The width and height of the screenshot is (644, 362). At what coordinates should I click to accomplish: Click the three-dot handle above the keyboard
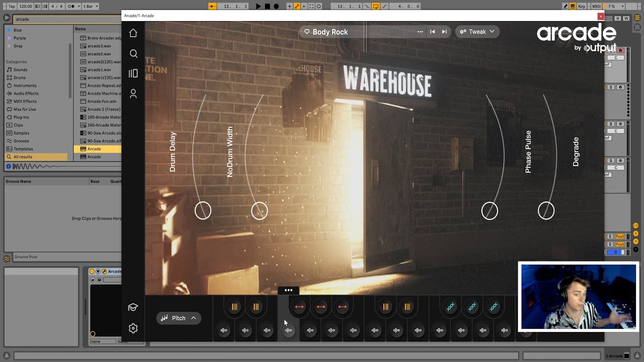pos(288,290)
